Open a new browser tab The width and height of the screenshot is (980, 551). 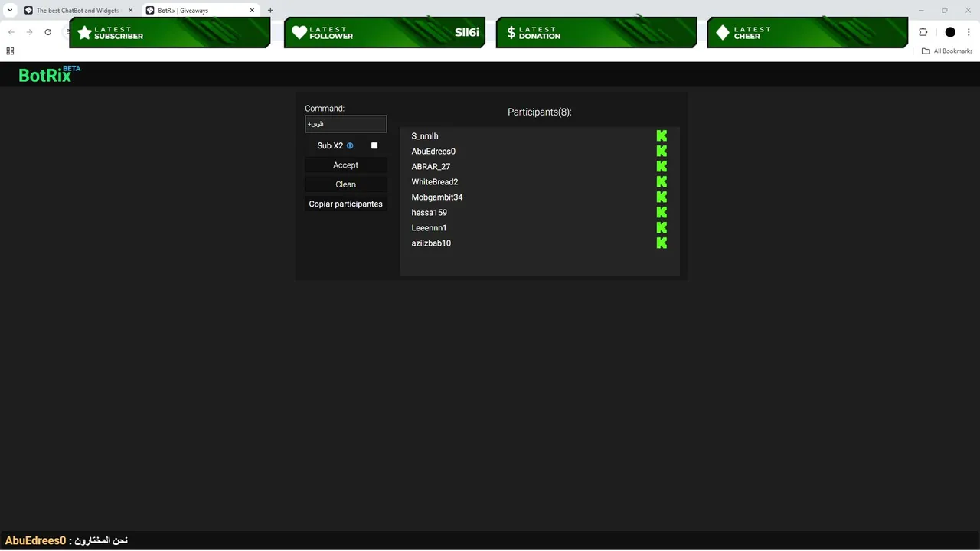pyautogui.click(x=270, y=10)
